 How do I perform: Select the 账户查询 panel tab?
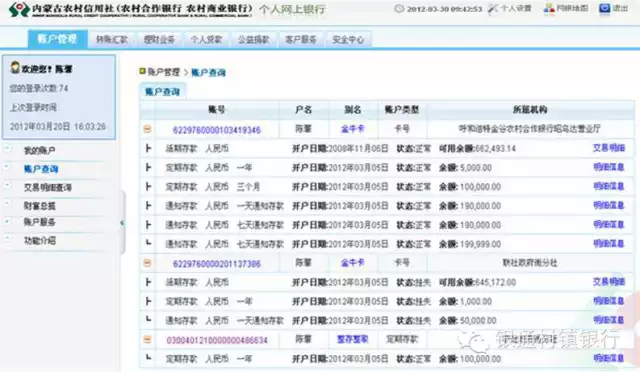tap(162, 91)
